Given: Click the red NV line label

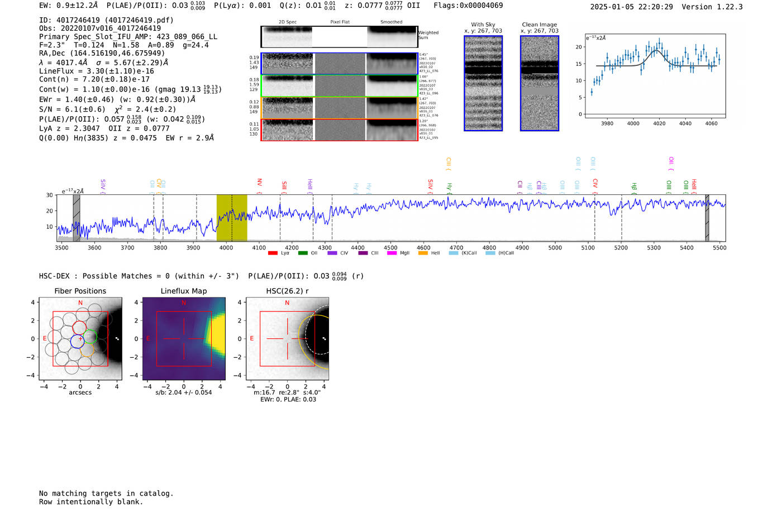Looking at the screenshot, I should click(259, 186).
